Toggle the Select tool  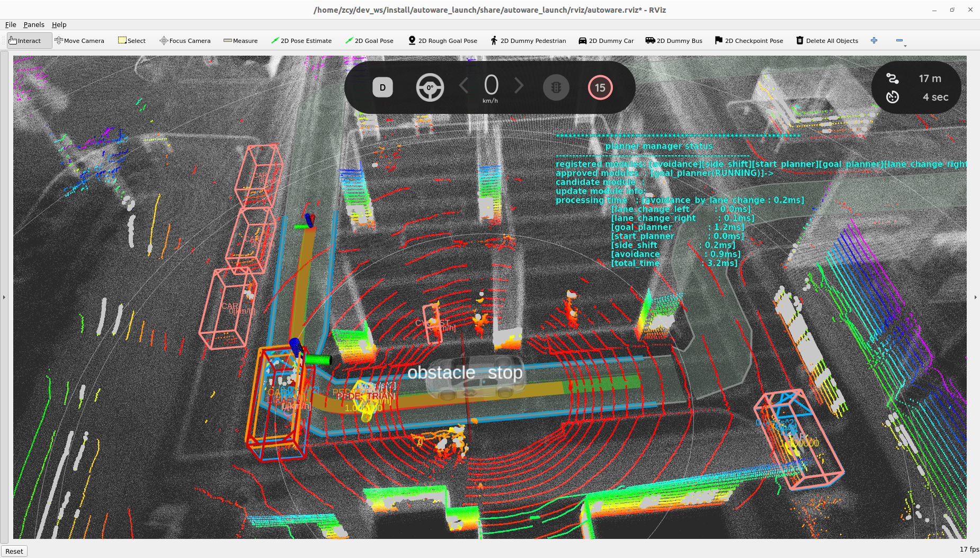coord(131,41)
